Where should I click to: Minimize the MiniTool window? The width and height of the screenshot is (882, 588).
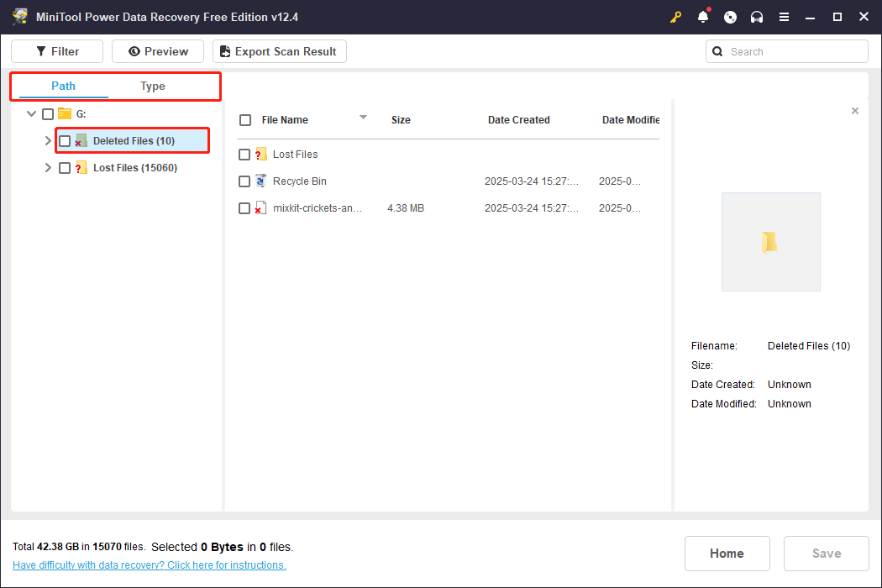click(x=810, y=17)
